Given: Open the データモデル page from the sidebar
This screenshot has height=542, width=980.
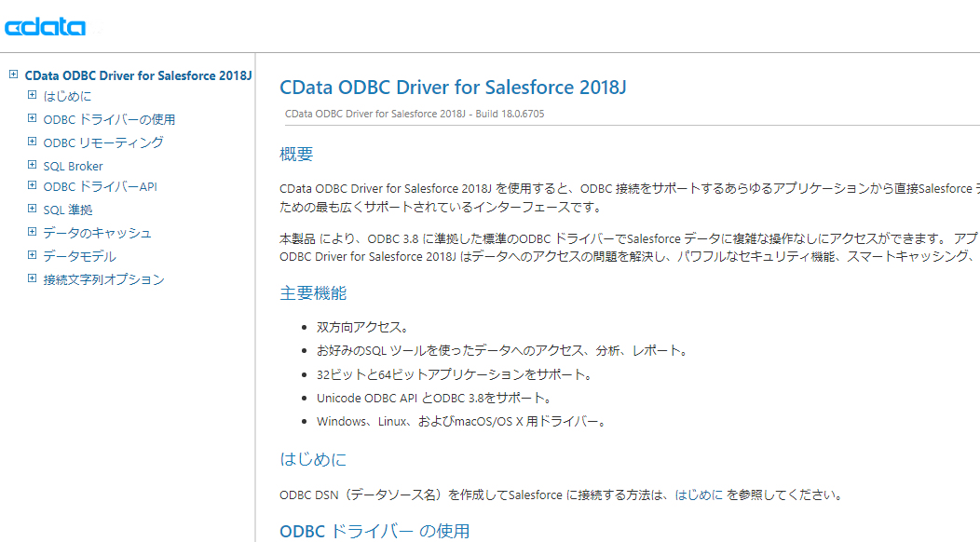Looking at the screenshot, I should point(79,255).
